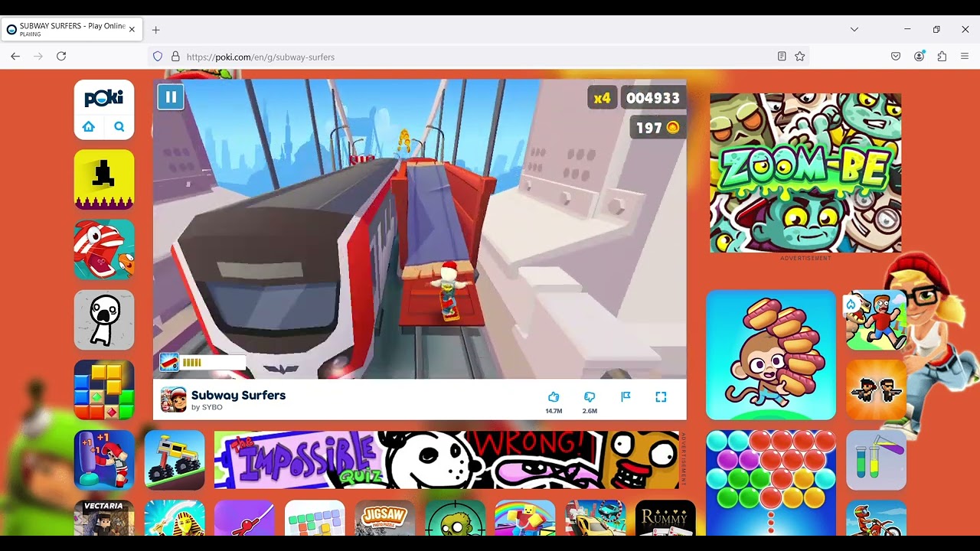Open the browser extensions icon
This screenshot has width=980, height=551.
[942, 57]
